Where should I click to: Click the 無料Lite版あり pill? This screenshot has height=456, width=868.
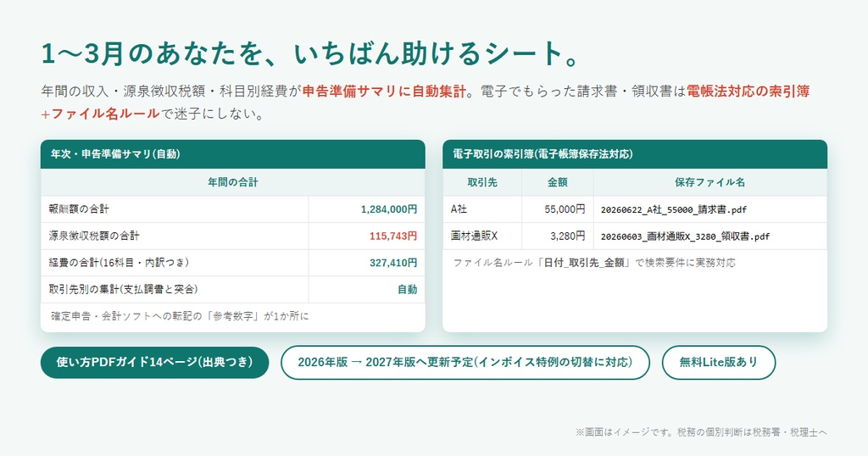pos(719,363)
